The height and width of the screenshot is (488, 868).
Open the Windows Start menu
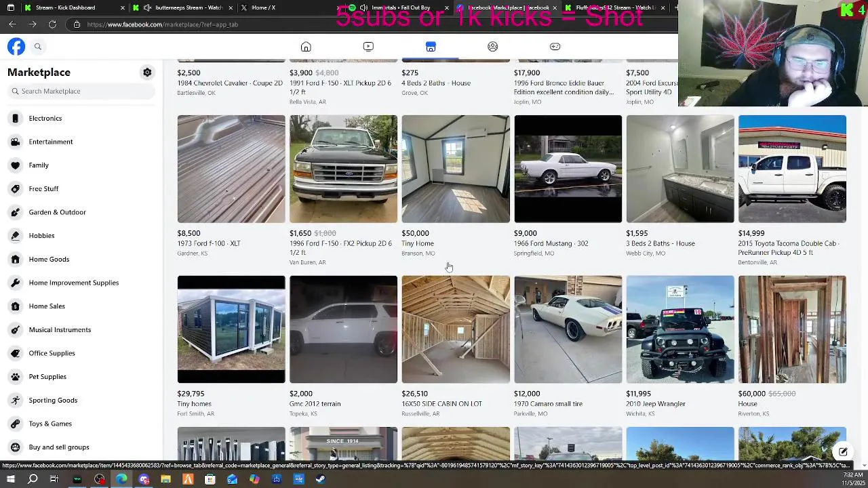11,479
